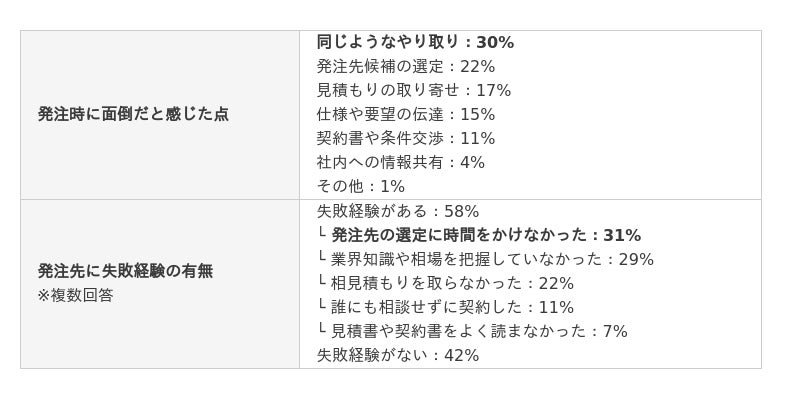This screenshot has width=800, height=399.
Task: Click the row header 発注先に失敗経験の有無
Action: point(125,271)
